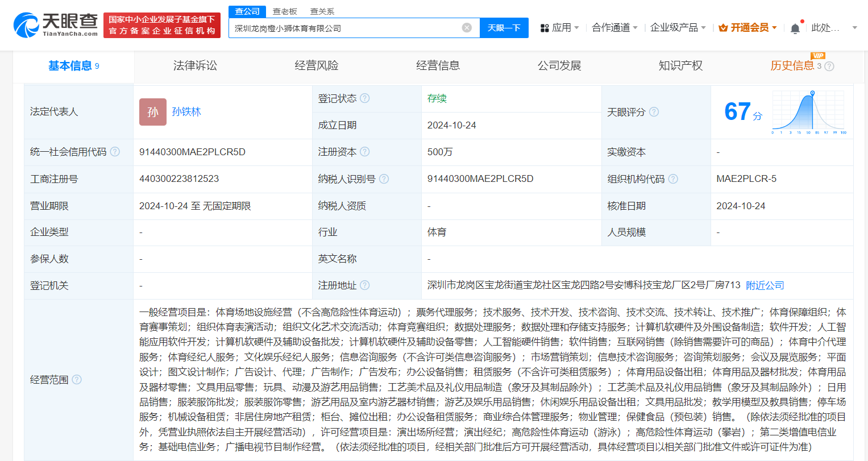Click the help icon beside 天眼评分
868x461 pixels.
(x=654, y=112)
